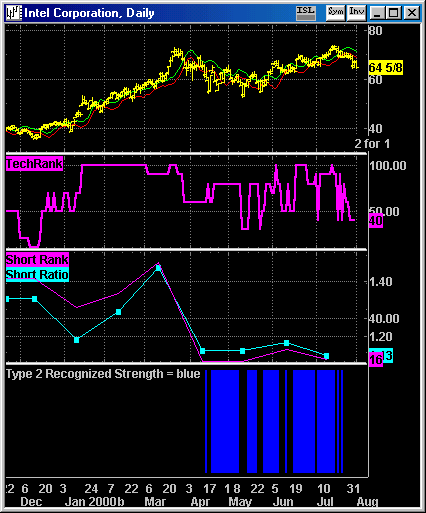Click the 'Type 2 Recognized Strength = blue' caption
The width and height of the screenshot is (426, 513).
click(x=103, y=374)
